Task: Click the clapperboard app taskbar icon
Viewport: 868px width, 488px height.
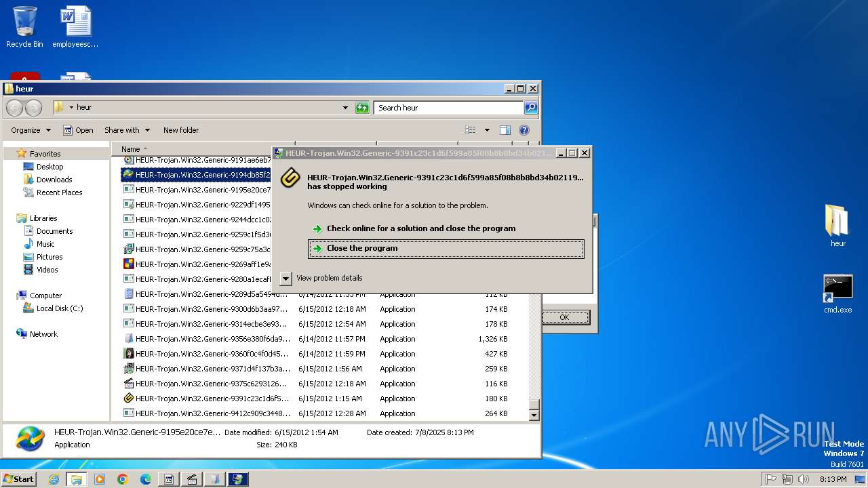Action: tap(192, 479)
